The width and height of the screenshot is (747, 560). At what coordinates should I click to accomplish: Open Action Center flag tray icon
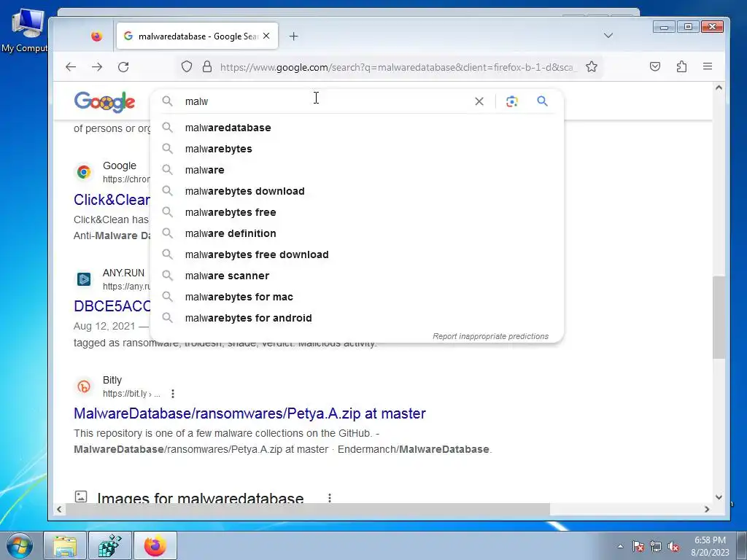(638, 546)
